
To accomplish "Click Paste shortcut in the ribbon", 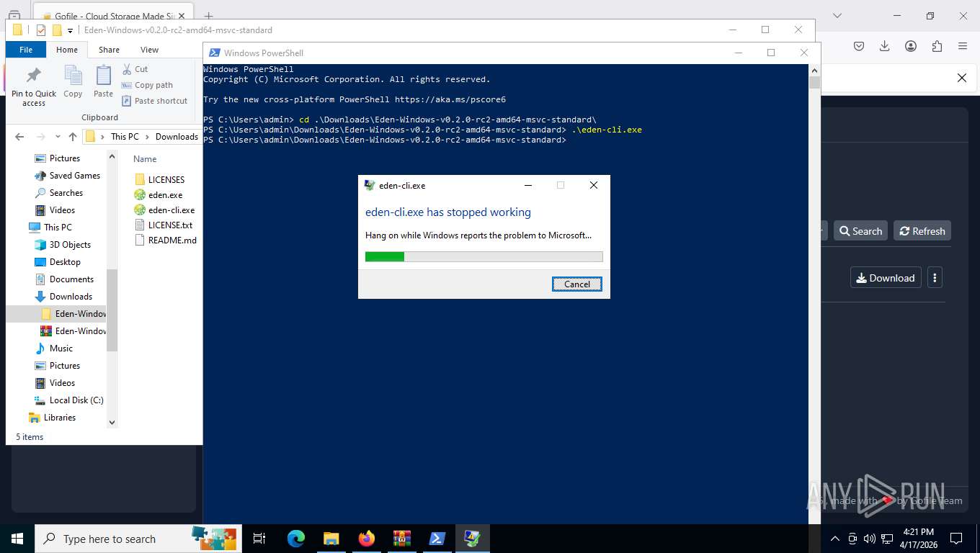I will click(154, 101).
